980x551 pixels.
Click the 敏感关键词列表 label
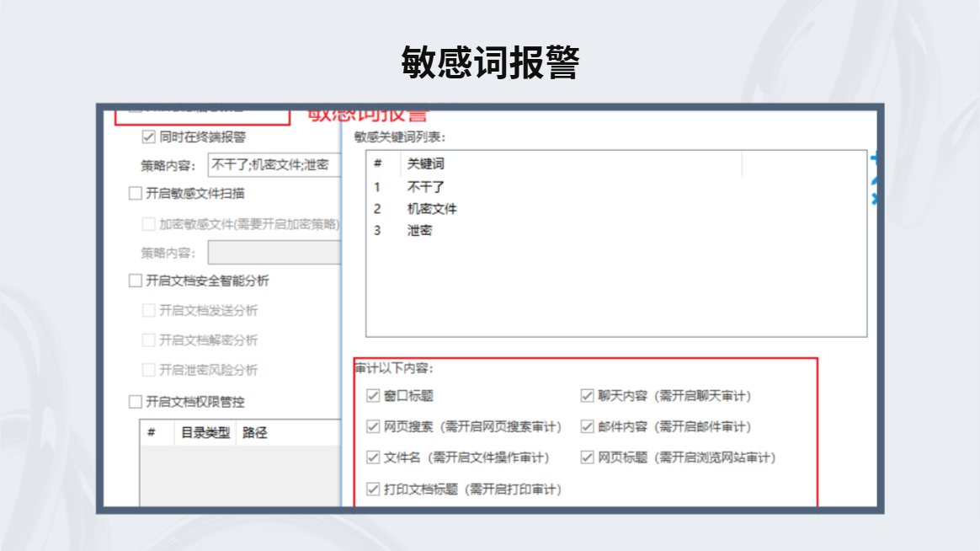point(399,137)
